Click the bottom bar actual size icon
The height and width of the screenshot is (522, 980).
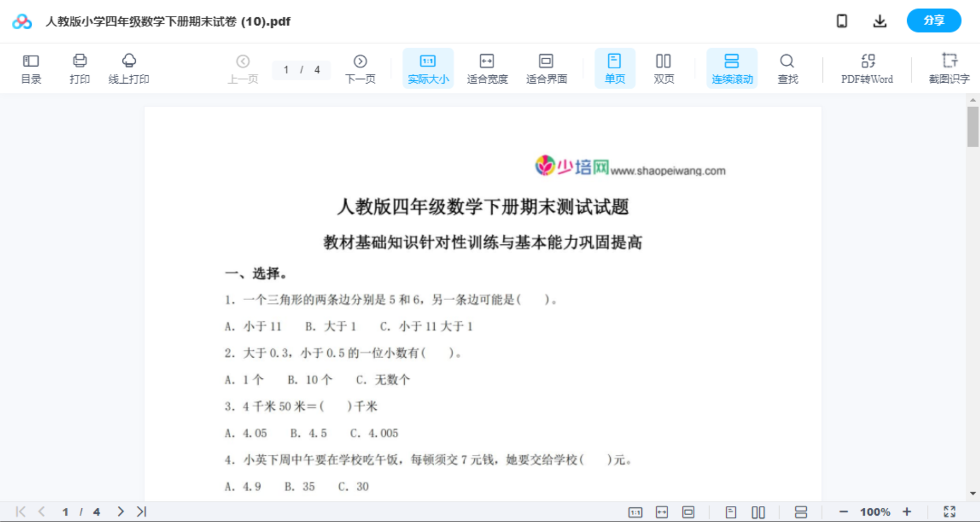(x=635, y=512)
